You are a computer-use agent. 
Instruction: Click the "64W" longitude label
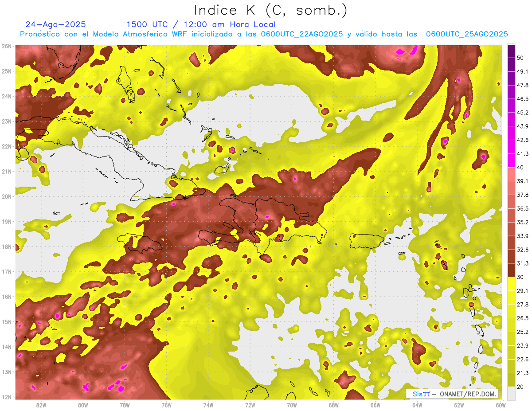pos(417,405)
